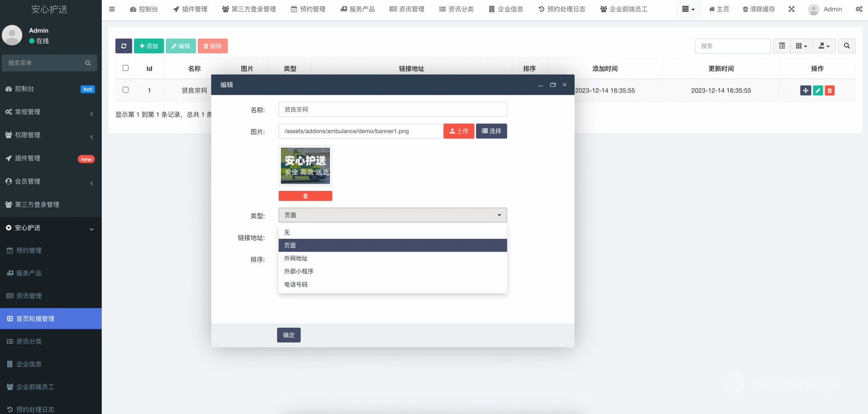
Task: Click the red trash button under banner thumbnail
Action: pyautogui.click(x=305, y=196)
